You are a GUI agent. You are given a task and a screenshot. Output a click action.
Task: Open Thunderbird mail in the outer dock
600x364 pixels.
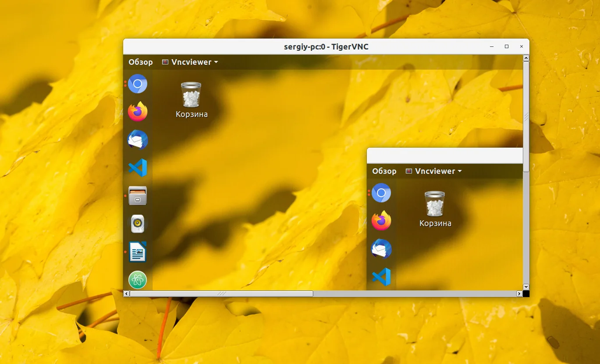click(x=138, y=140)
